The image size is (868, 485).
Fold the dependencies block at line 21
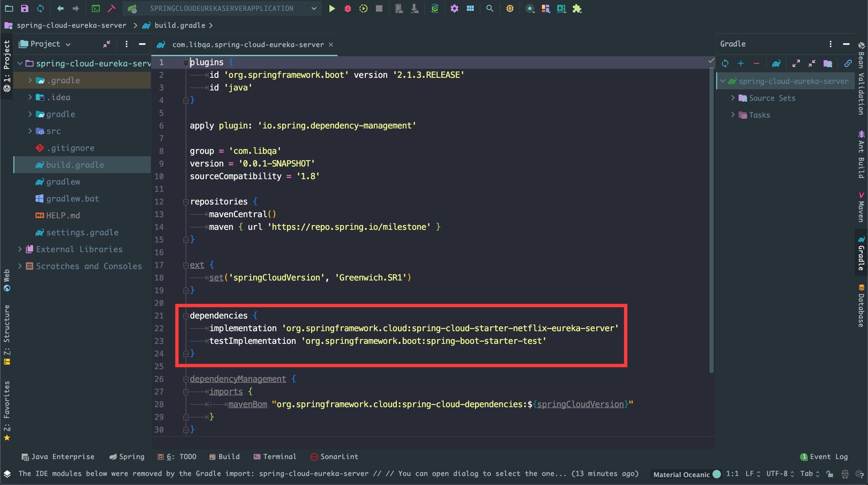point(186,316)
